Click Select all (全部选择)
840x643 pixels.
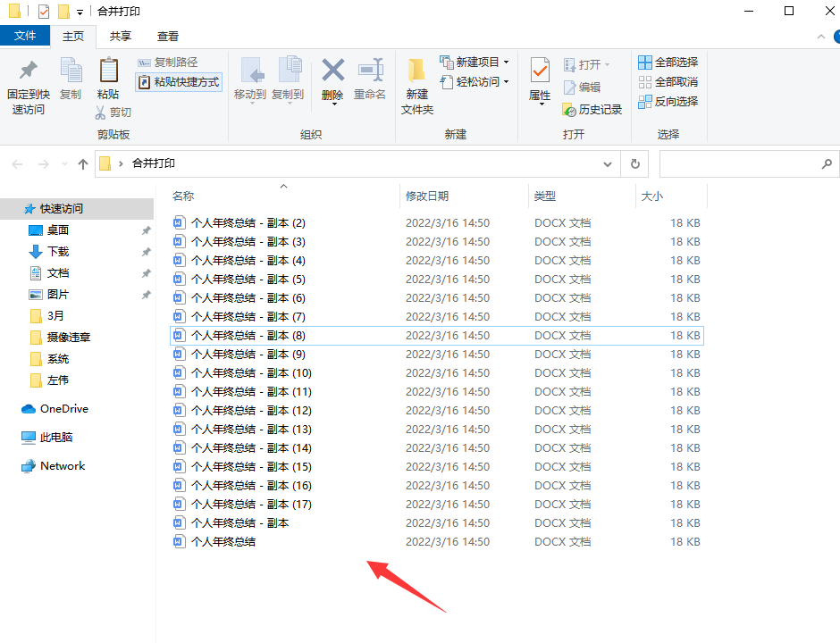(668, 63)
